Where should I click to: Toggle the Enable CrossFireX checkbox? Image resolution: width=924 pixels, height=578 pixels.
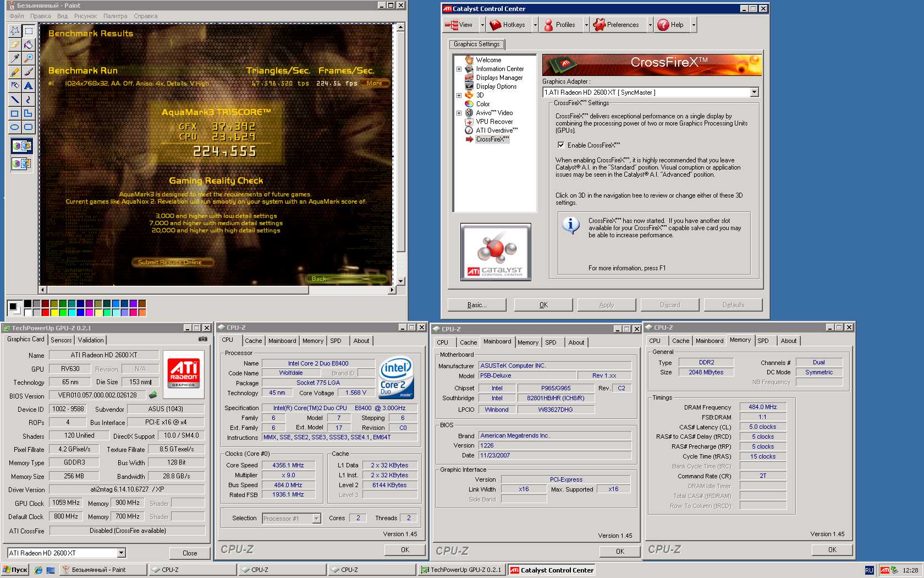pos(561,145)
